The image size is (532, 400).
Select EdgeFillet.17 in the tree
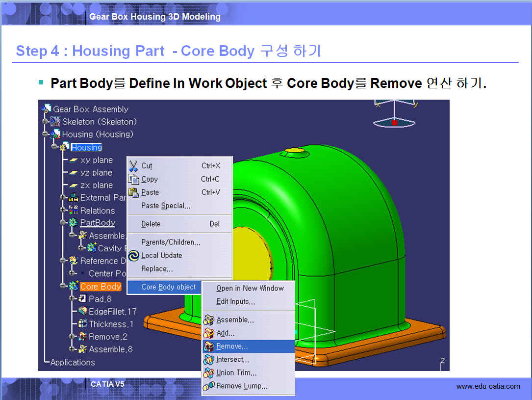112,312
